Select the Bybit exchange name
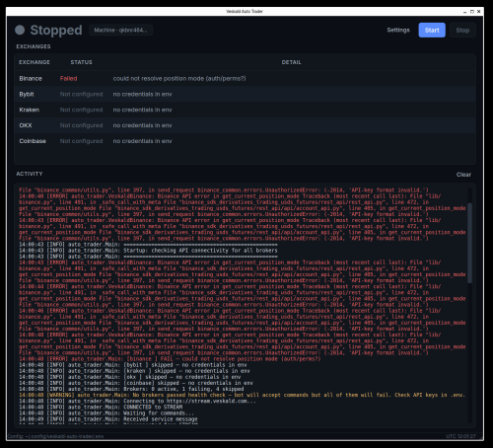Image resolution: width=493 pixels, height=448 pixels. (x=27, y=94)
